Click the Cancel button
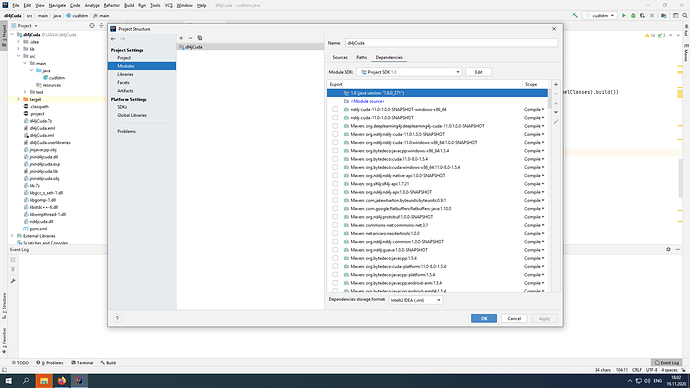 pos(514,318)
